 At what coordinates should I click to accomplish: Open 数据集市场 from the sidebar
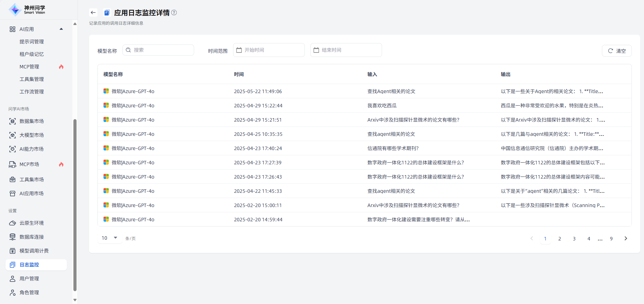pyautogui.click(x=32, y=121)
